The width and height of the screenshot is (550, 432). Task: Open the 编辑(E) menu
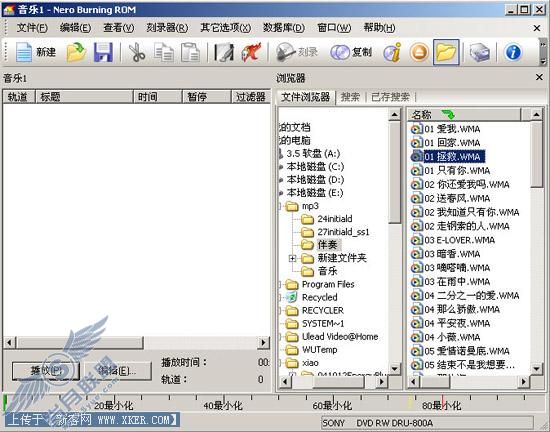[x=75, y=27]
